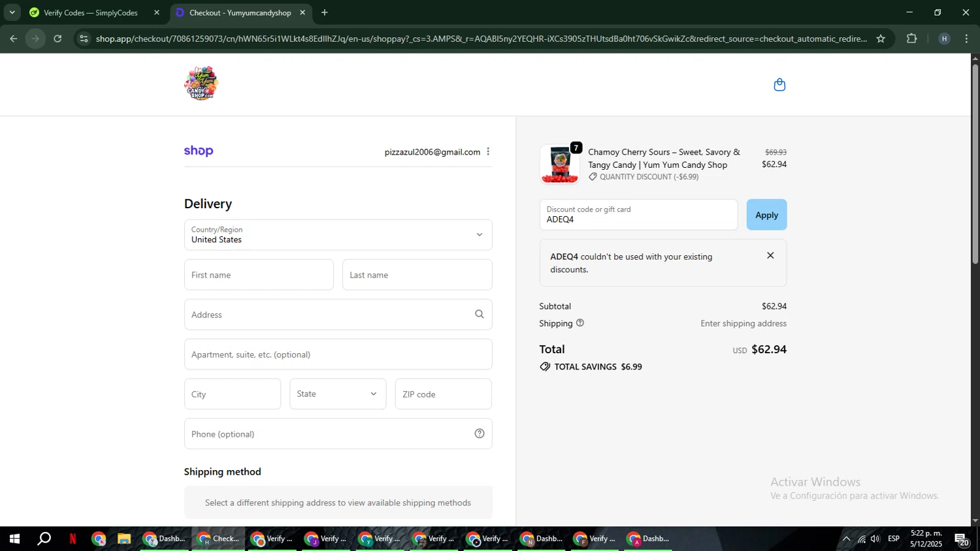Screen dimensions: 980x551
Task: Click the QUANTITY DISCOUNT (-$6.99) label
Action: [x=649, y=177]
